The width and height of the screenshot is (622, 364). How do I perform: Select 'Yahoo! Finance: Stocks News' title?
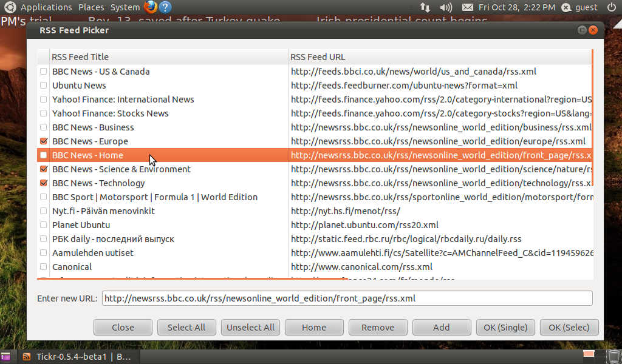pyautogui.click(x=111, y=113)
